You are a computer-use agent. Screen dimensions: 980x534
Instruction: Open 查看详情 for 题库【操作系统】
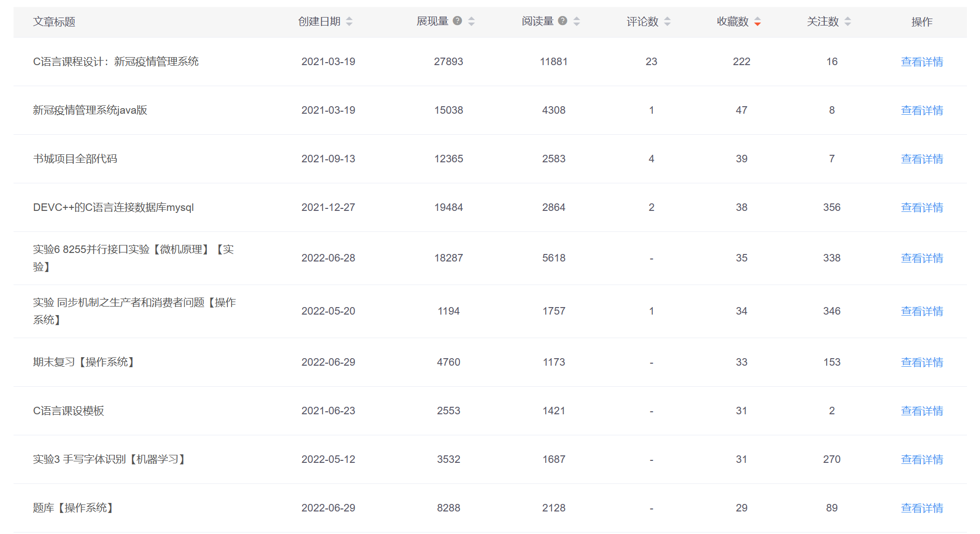[x=922, y=508]
